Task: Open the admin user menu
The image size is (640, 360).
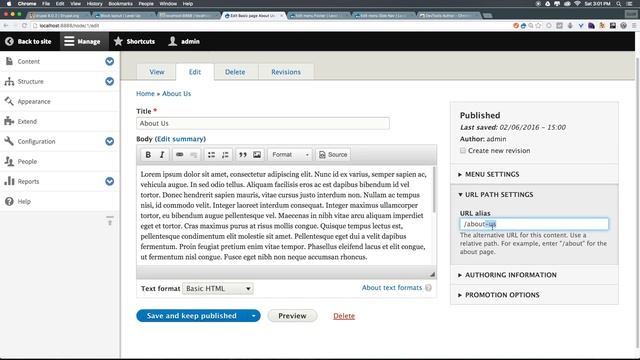Action: (x=184, y=41)
